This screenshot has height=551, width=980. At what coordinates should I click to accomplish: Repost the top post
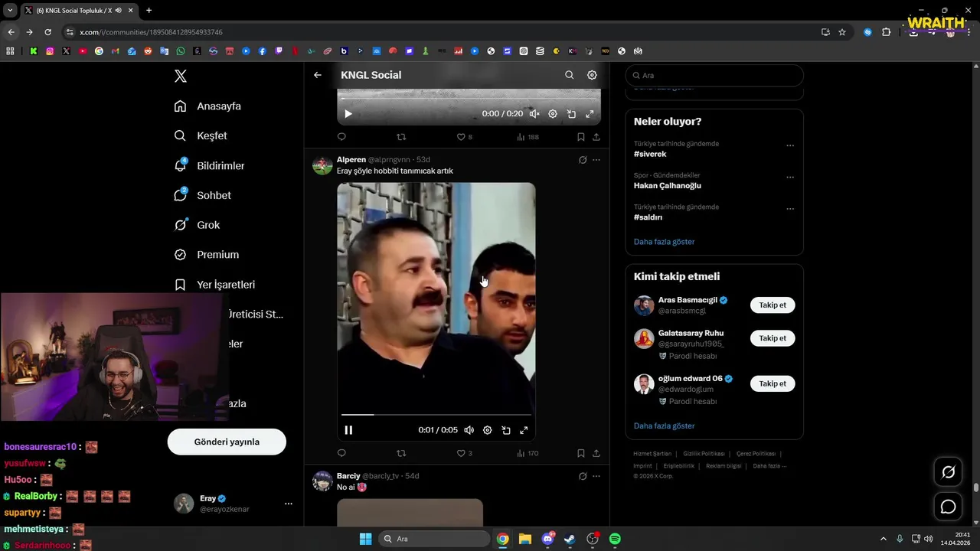coord(401,137)
